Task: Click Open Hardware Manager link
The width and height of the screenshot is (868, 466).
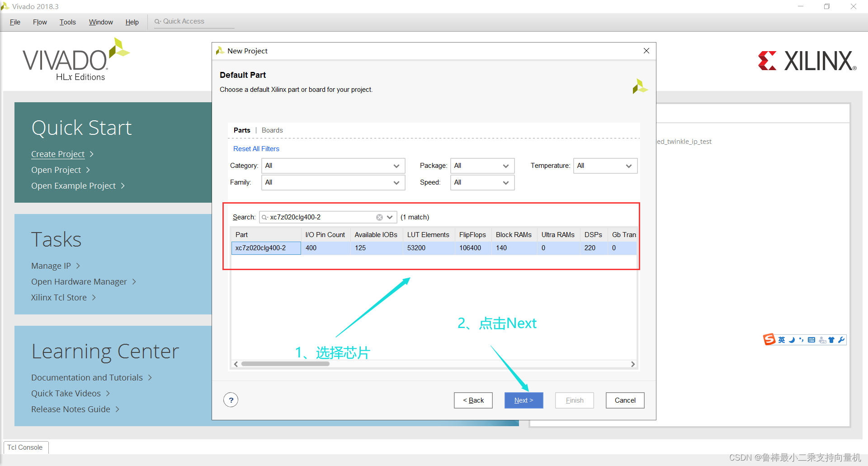Action: pyautogui.click(x=79, y=282)
